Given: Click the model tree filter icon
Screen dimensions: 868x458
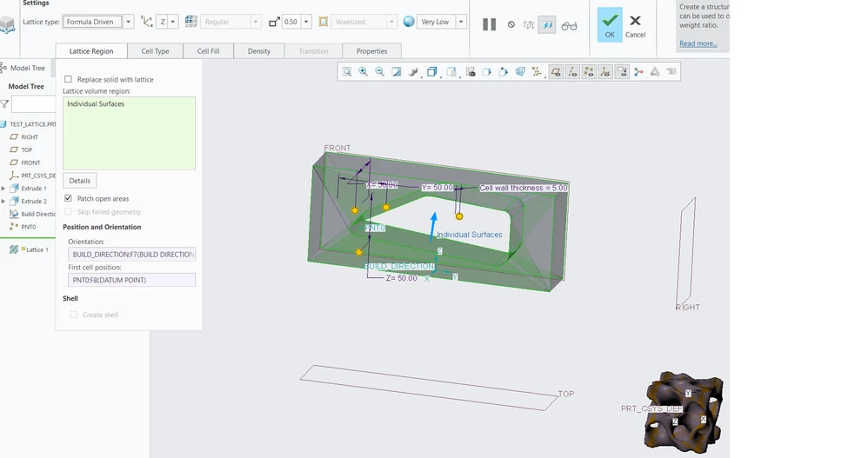Looking at the screenshot, I should pyautogui.click(x=4, y=104).
